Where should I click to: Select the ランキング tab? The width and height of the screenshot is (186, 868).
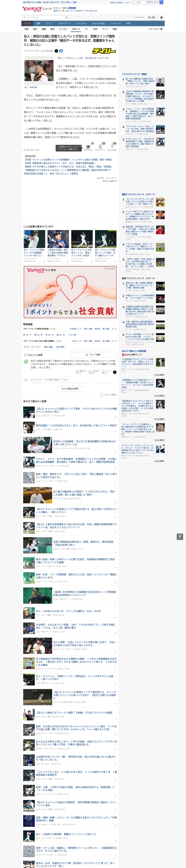click(115, 24)
